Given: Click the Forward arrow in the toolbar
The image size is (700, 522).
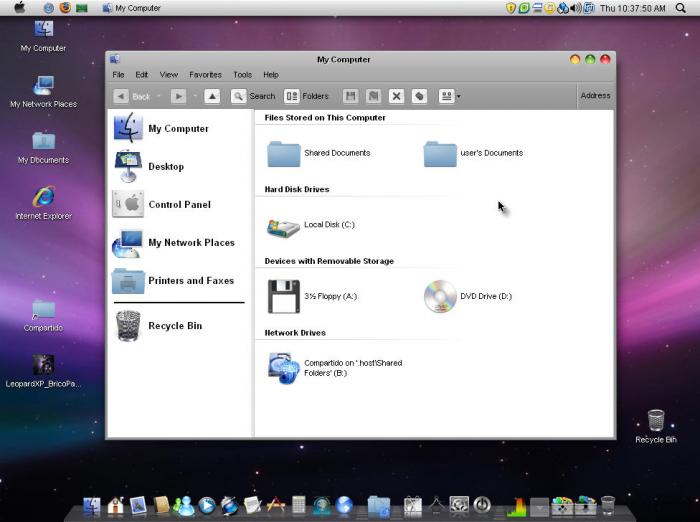Looking at the screenshot, I should pos(178,96).
